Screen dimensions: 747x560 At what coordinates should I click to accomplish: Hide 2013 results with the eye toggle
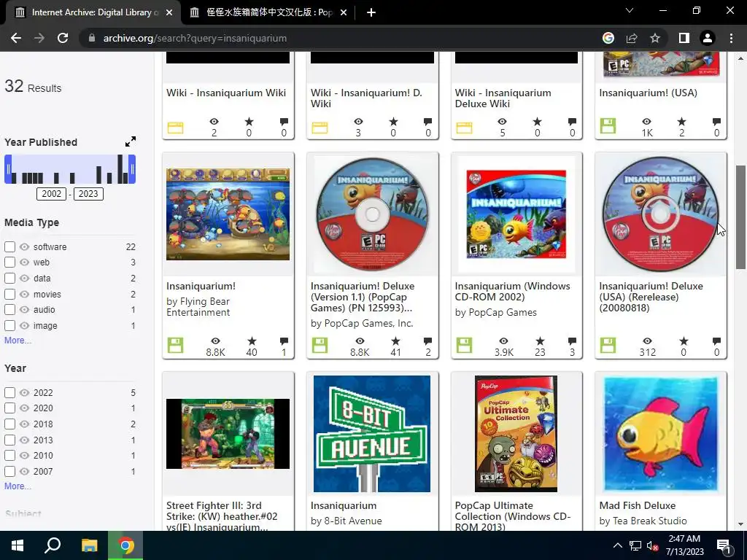point(25,440)
